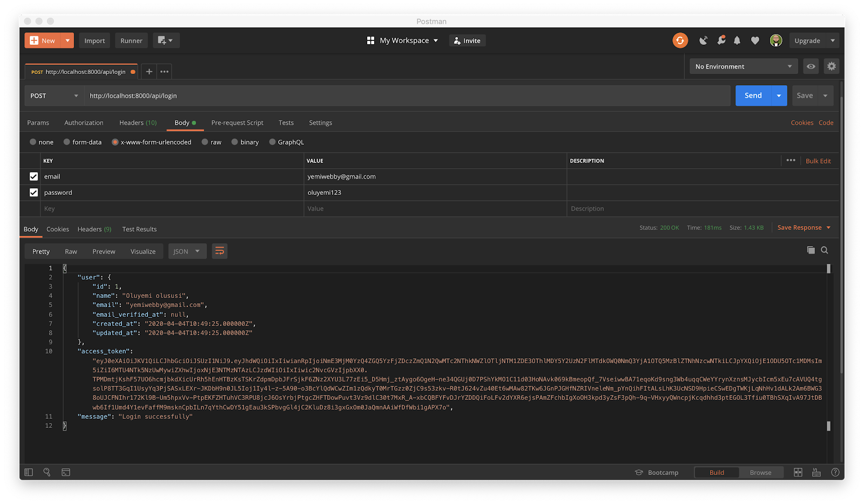Screen dimensions: 864x504
Task: Open settings wrench icon in header
Action: (721, 40)
